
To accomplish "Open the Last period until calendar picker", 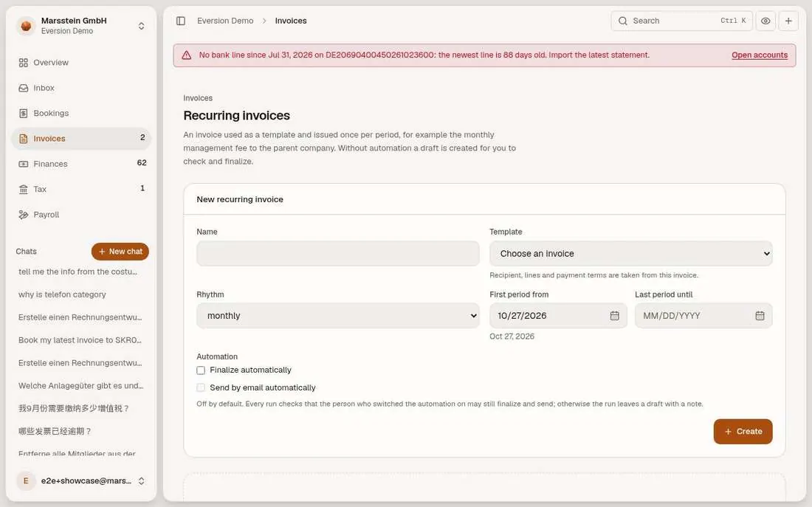I will (760, 316).
